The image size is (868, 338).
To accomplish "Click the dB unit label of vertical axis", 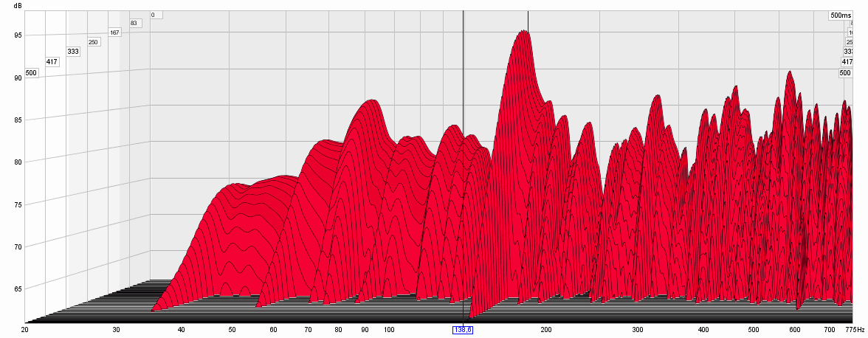I will 17,6.
